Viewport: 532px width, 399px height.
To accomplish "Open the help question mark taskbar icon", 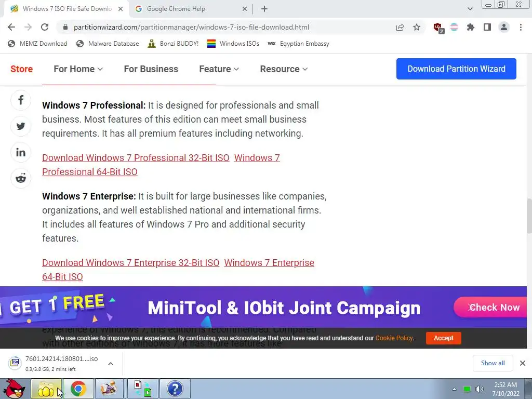I will click(x=175, y=389).
